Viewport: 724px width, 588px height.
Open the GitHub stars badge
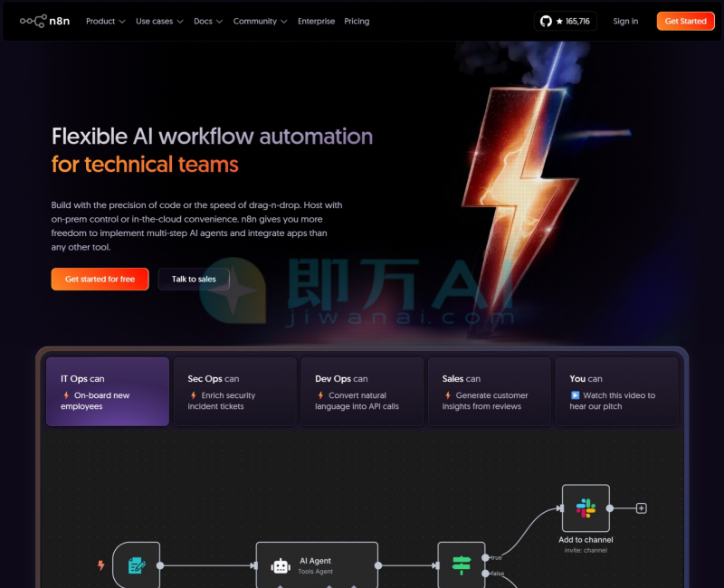(x=566, y=21)
